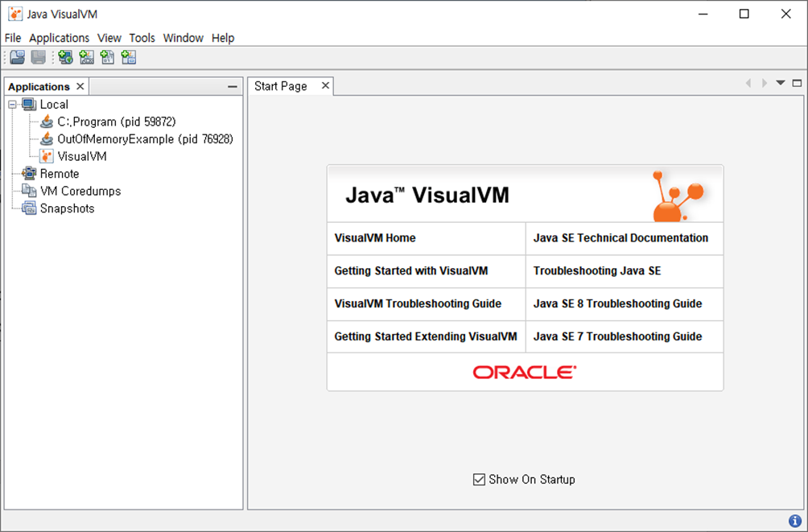Image resolution: width=808 pixels, height=532 pixels.
Task: Click the grayed-out Save Snapshot toolbar icon
Action: coord(38,57)
